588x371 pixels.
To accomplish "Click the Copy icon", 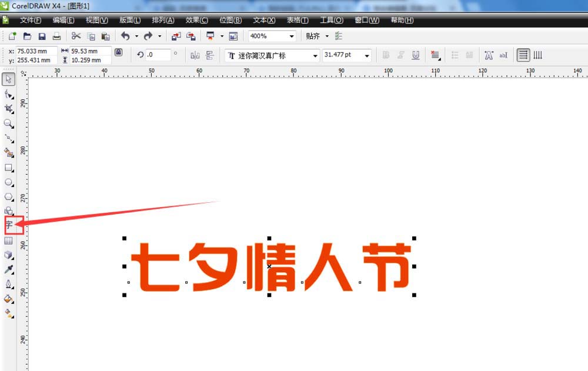I will 91,36.
